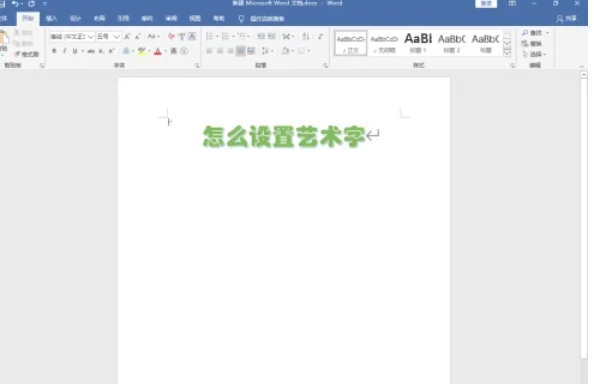This screenshot has width=594, height=384.
Task: Click the Redo/Repeat icon in title bar
Action: pyautogui.click(x=31, y=4)
